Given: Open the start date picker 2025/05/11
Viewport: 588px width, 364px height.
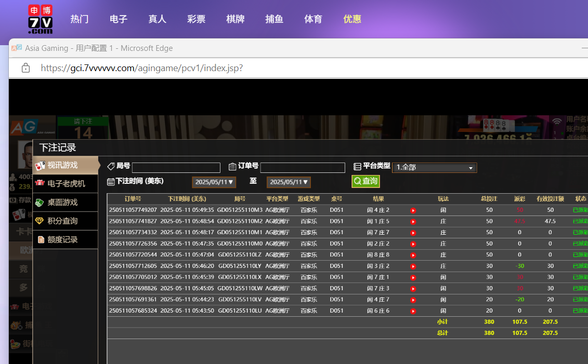Looking at the screenshot, I should [214, 182].
